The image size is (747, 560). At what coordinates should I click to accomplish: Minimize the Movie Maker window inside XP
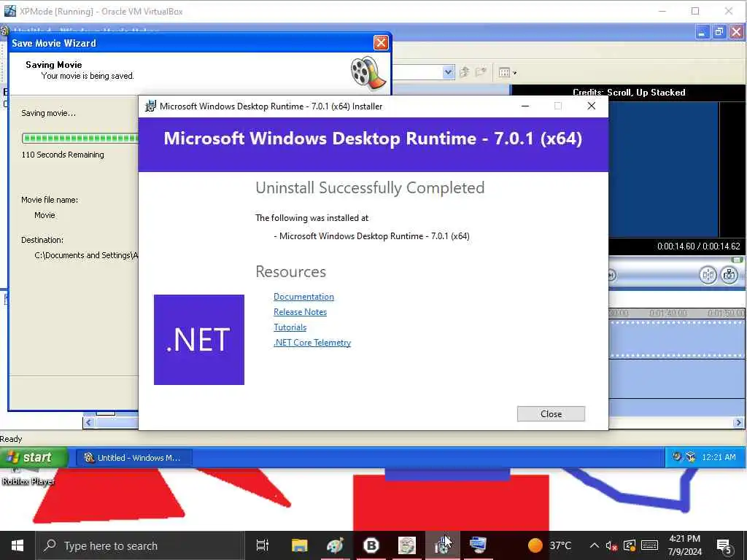point(702,32)
